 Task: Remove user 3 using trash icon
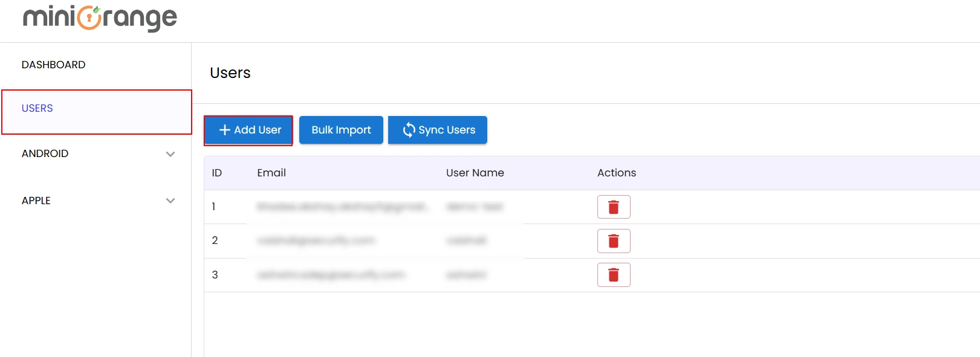613,275
